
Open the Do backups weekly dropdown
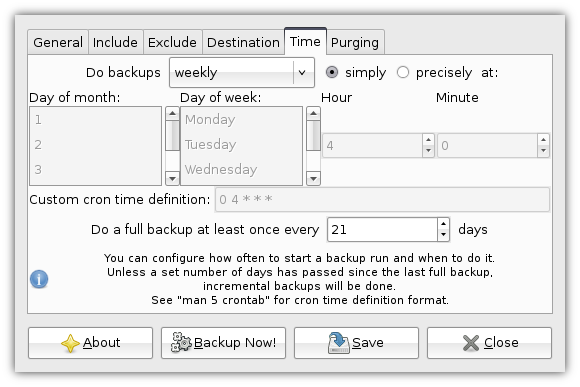point(242,73)
